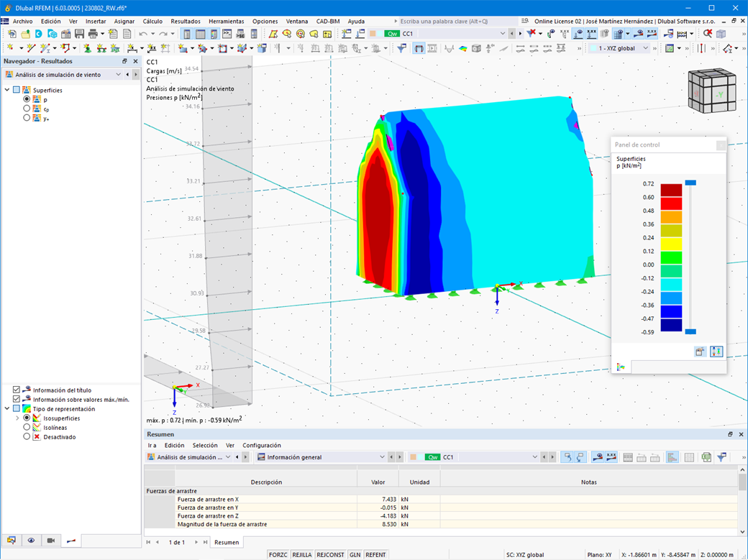
Task: Click the New model icon at toolbar start
Action: pyautogui.click(x=12, y=34)
